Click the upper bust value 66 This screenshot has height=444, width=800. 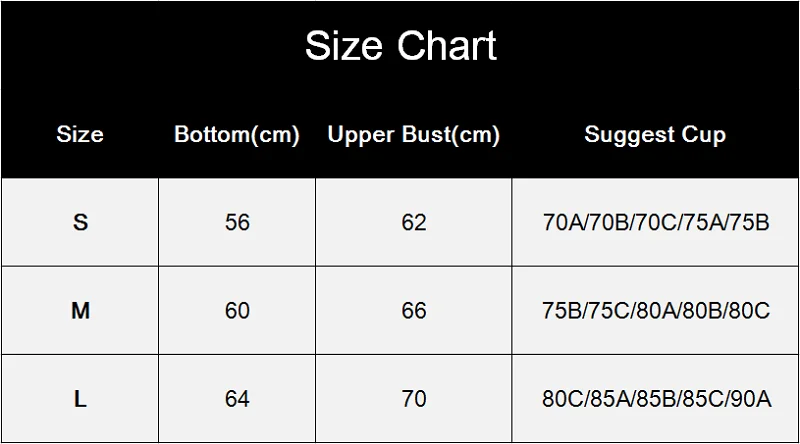point(414,310)
